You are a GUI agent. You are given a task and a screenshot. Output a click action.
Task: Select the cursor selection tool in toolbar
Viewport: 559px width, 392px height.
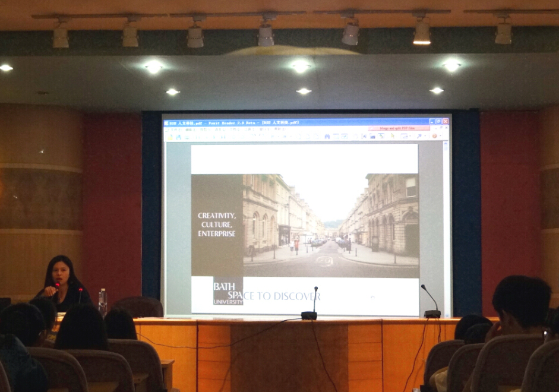point(392,136)
